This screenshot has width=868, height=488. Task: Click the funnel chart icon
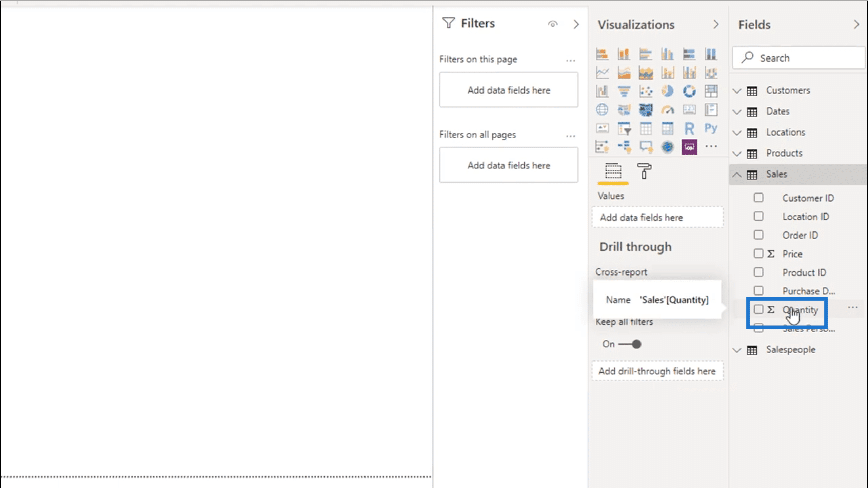(624, 91)
